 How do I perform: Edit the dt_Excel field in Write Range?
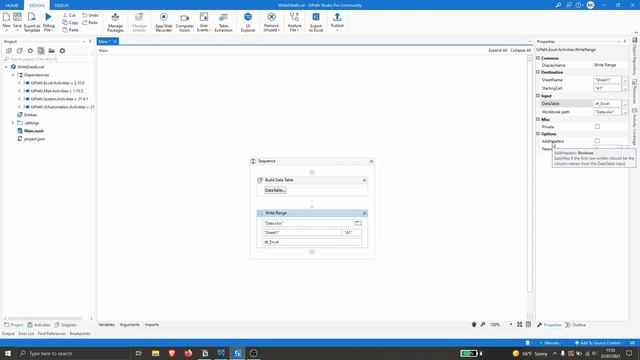pos(312,242)
